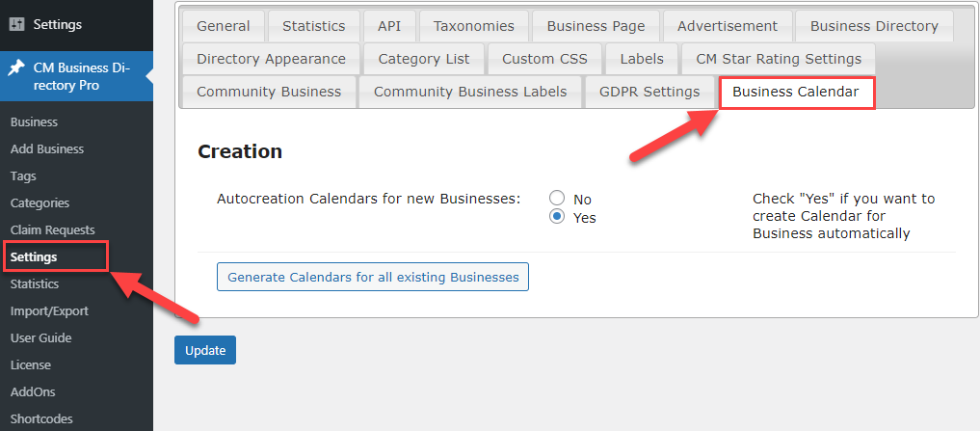Click the Update button

point(205,350)
